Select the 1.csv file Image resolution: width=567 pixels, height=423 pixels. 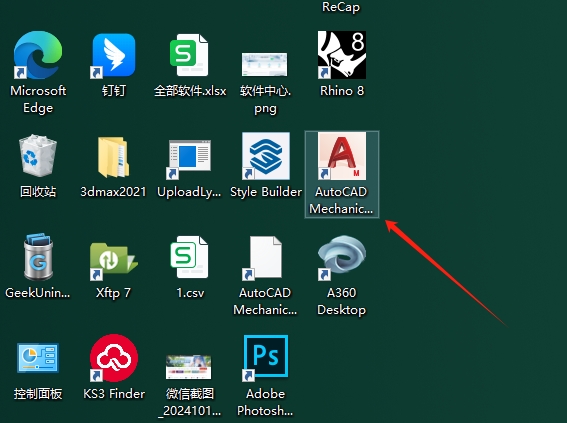tap(190, 257)
